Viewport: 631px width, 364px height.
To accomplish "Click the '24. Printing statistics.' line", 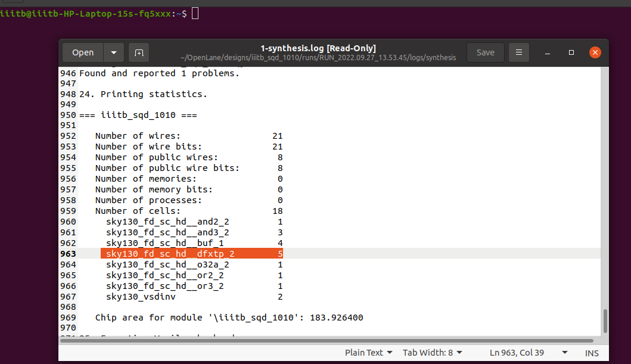I will pyautogui.click(x=143, y=94).
